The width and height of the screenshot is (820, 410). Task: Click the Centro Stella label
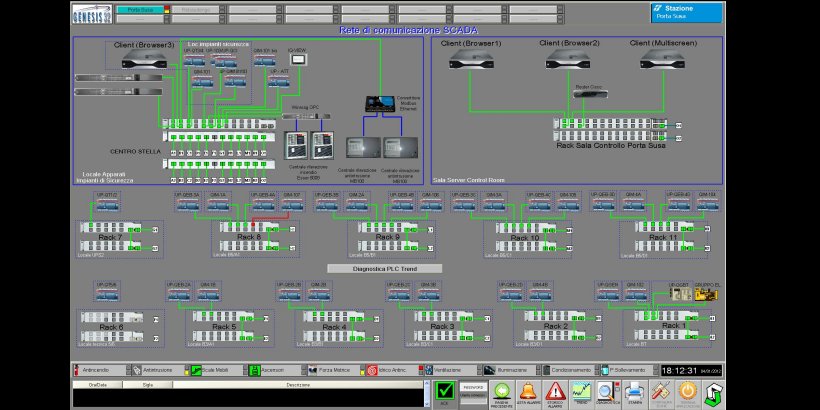tap(135, 151)
